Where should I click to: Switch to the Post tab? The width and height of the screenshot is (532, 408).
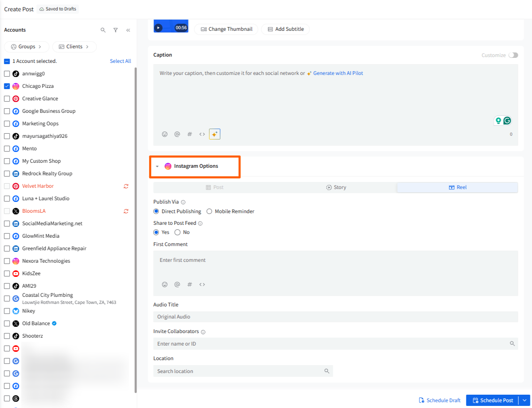214,187
